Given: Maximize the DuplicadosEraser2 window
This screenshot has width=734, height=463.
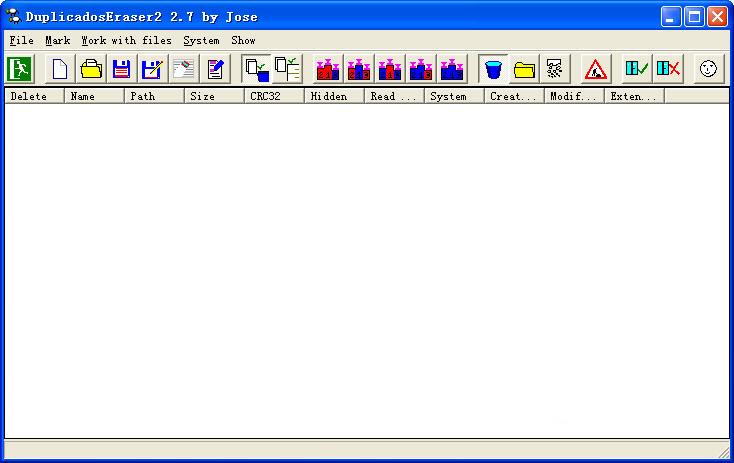Looking at the screenshot, I should coord(694,17).
